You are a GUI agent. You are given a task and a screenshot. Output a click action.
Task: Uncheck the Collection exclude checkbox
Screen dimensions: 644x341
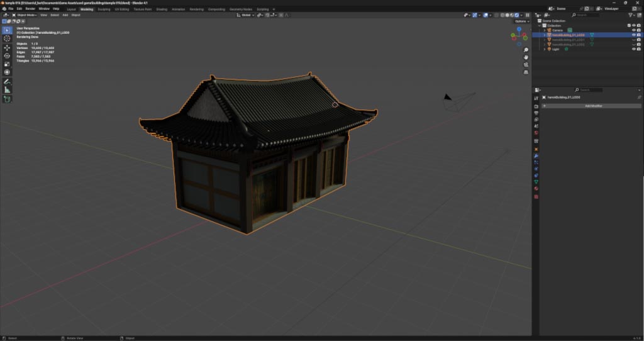click(x=628, y=25)
